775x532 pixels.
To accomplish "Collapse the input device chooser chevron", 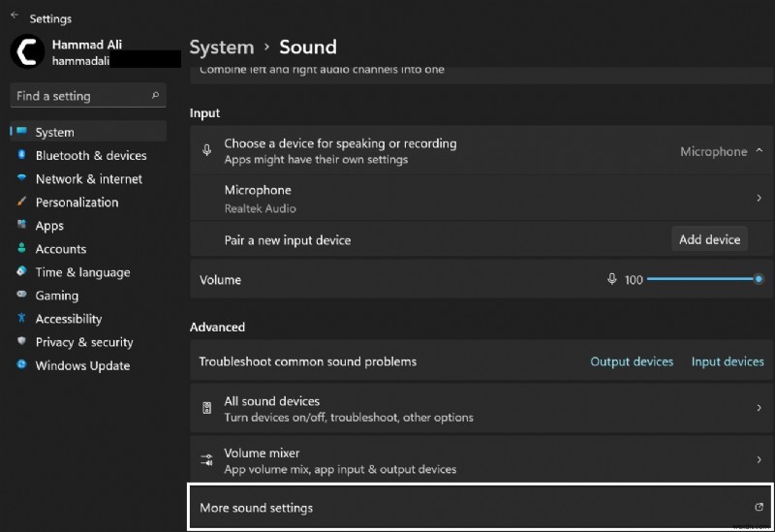I will pos(759,151).
